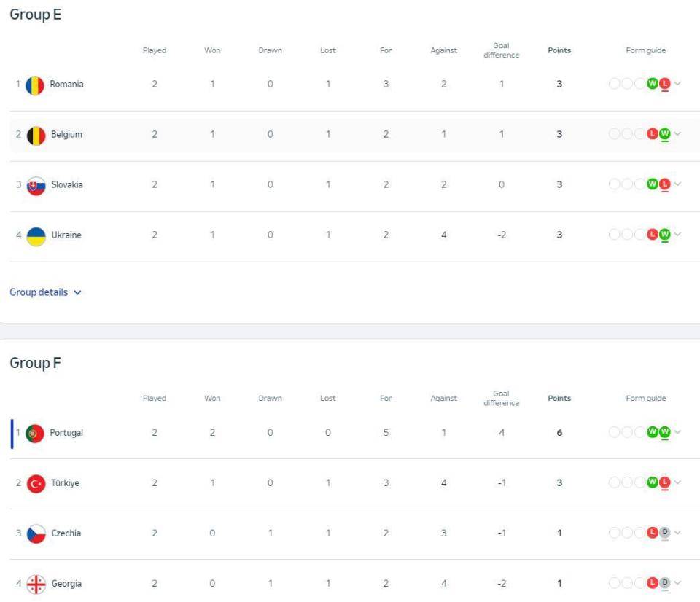Viewport: 700px width, 602px height.
Task: Click Czechia's grey D form badge
Action: tap(665, 532)
